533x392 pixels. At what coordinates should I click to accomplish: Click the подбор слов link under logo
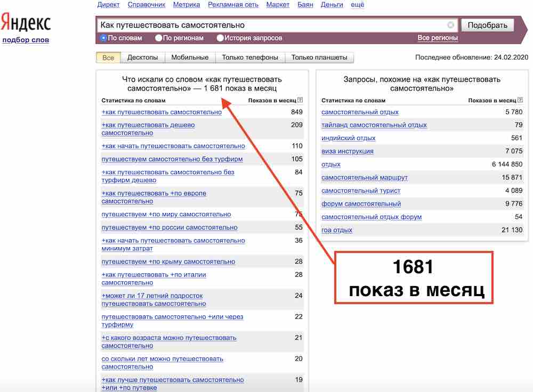coord(26,40)
